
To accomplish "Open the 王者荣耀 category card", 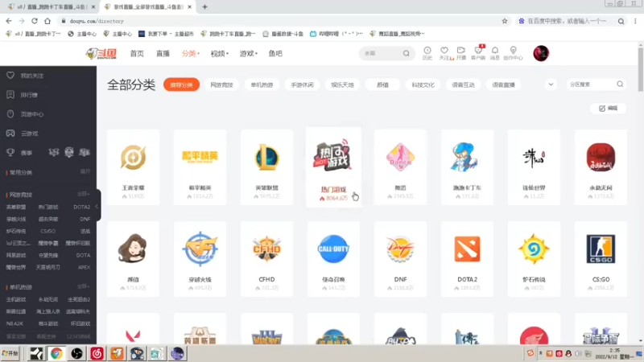I will pos(133,167).
